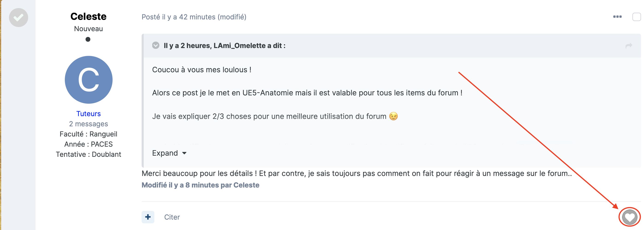Click the share arrow in the quote header
Viewport: 644px width, 230px height.
tap(629, 45)
